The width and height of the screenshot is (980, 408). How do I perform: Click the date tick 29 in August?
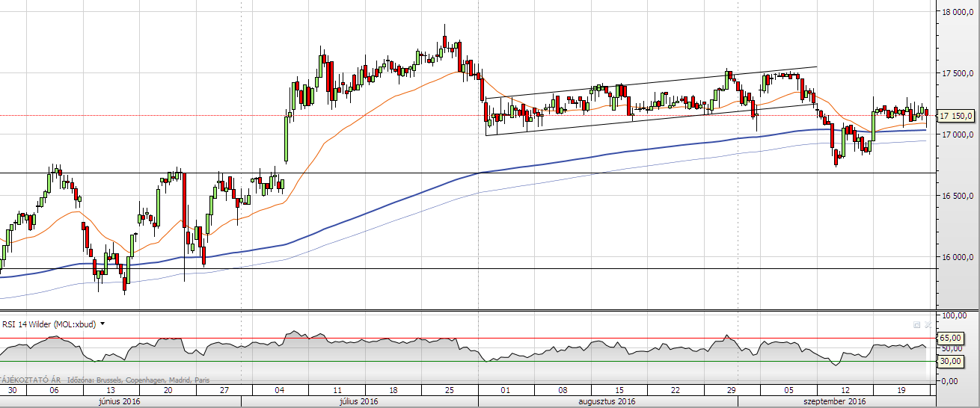click(731, 390)
